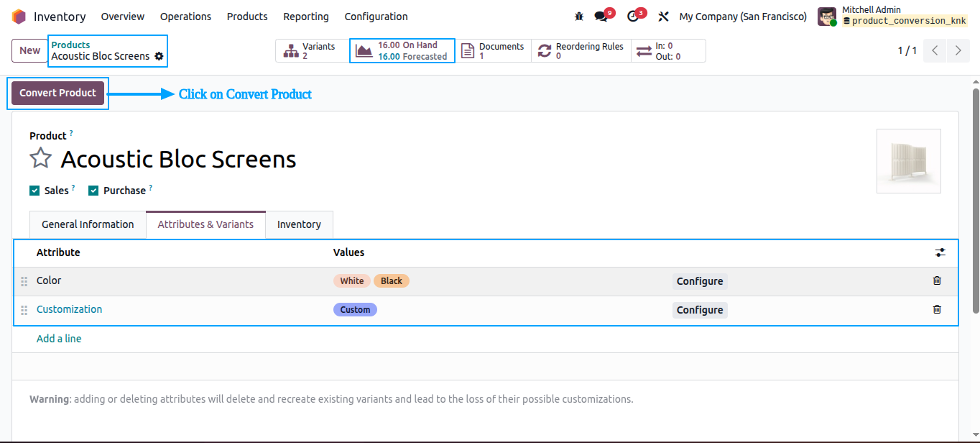The image size is (980, 443).
Task: Go to Products breadcrumb link
Action: (70, 45)
